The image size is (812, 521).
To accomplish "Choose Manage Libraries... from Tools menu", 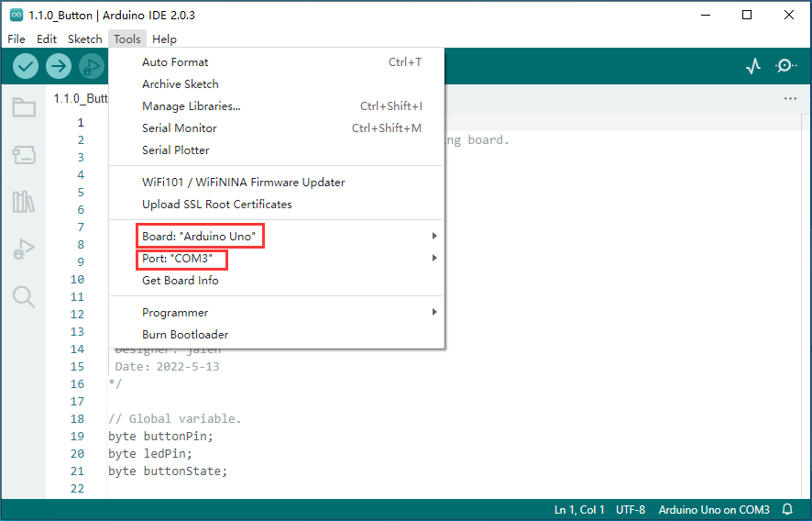I will [x=277, y=106].
